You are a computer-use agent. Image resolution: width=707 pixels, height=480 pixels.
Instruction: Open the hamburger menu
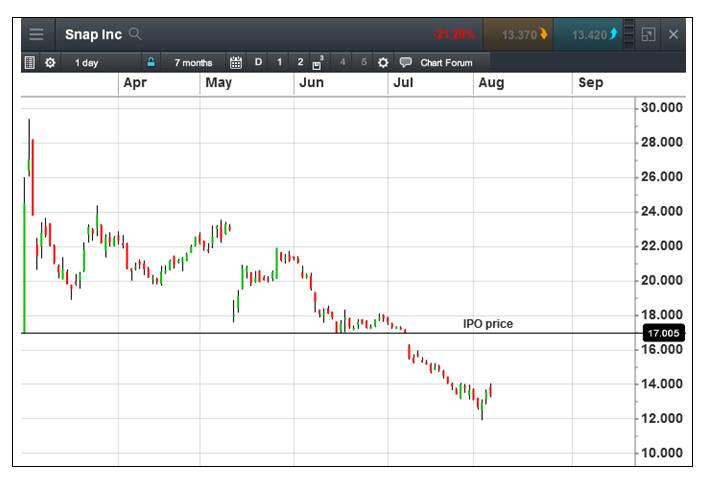pyautogui.click(x=36, y=34)
